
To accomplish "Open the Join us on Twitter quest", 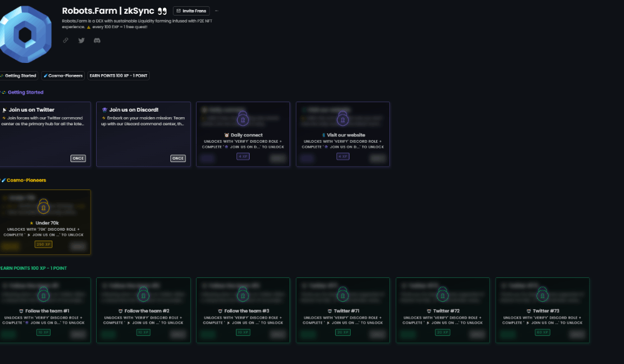I will 45,134.
